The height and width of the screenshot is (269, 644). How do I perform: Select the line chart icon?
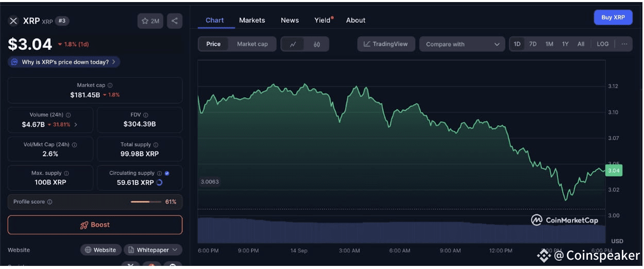pyautogui.click(x=293, y=44)
